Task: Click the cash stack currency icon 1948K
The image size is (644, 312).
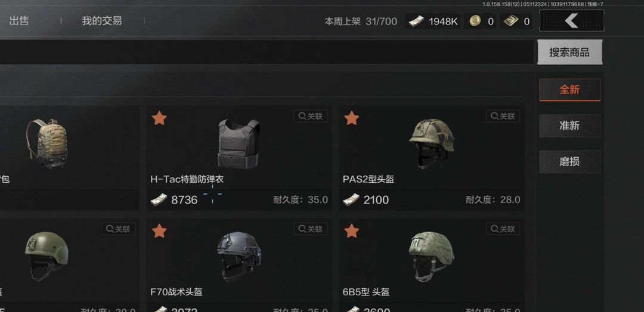Action: tap(416, 21)
